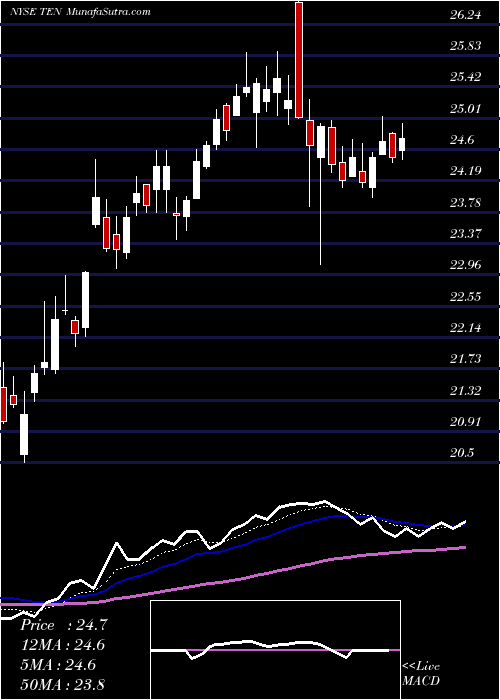The width and height of the screenshot is (500, 700).
Task: Click the 22.14 price axis label
Action: 465,328
